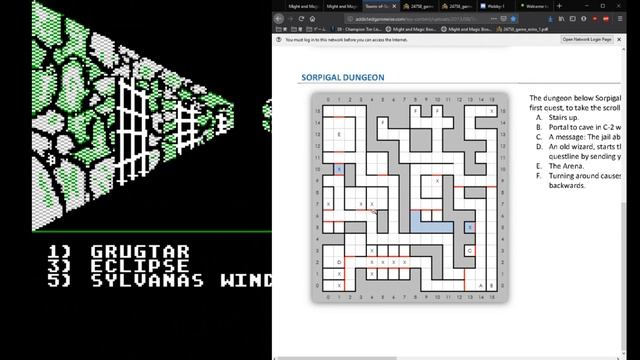Open the page actions ellipsis in address bar
The image size is (640, 360).
click(494, 19)
